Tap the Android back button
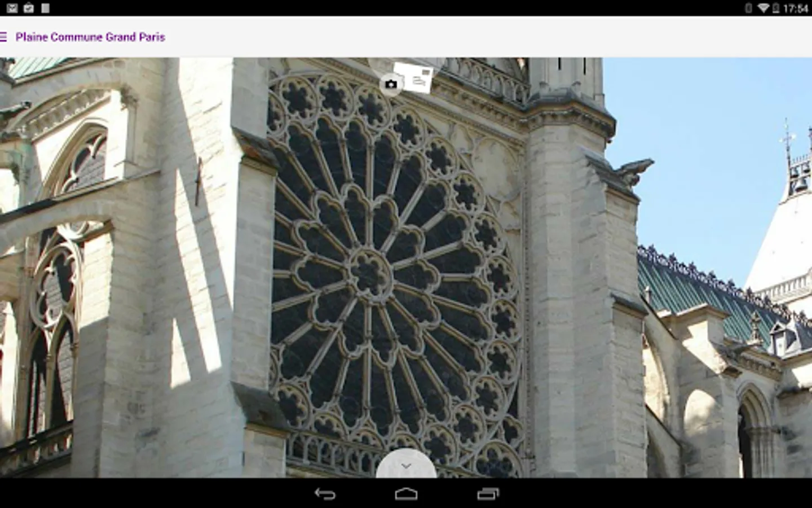Viewport: 812px width, 508px height. (x=325, y=494)
